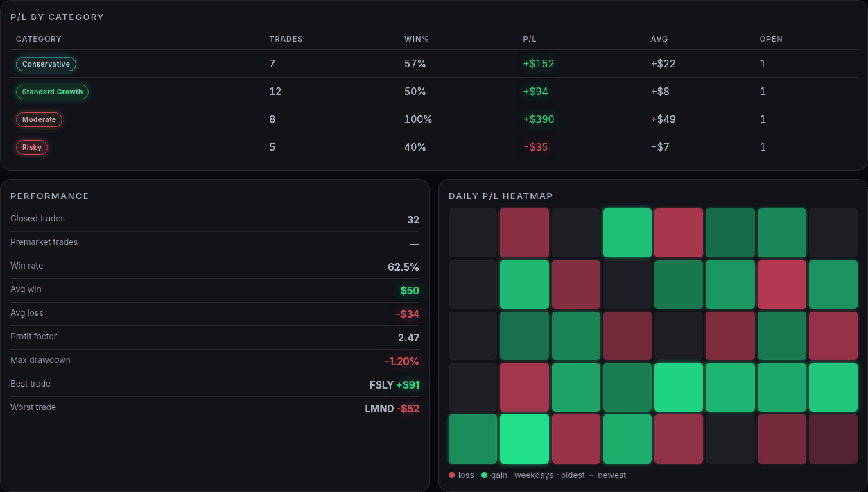Click the CATEGORY column header

tap(39, 39)
